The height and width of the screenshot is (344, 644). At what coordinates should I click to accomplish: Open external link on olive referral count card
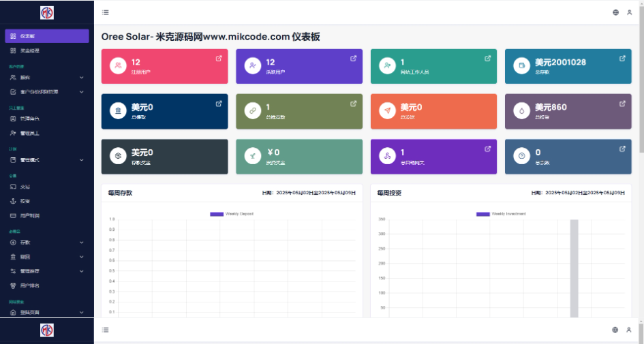pos(353,104)
